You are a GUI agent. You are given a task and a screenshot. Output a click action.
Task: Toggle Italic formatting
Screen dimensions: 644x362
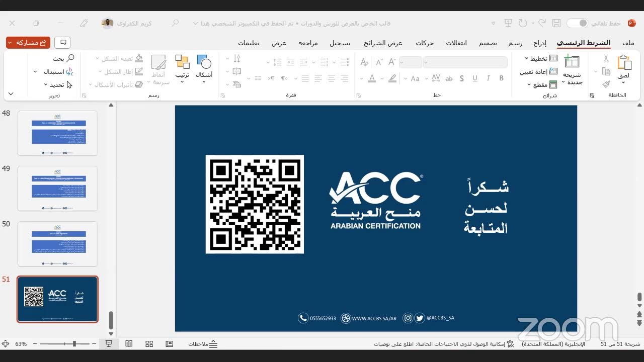point(488,78)
